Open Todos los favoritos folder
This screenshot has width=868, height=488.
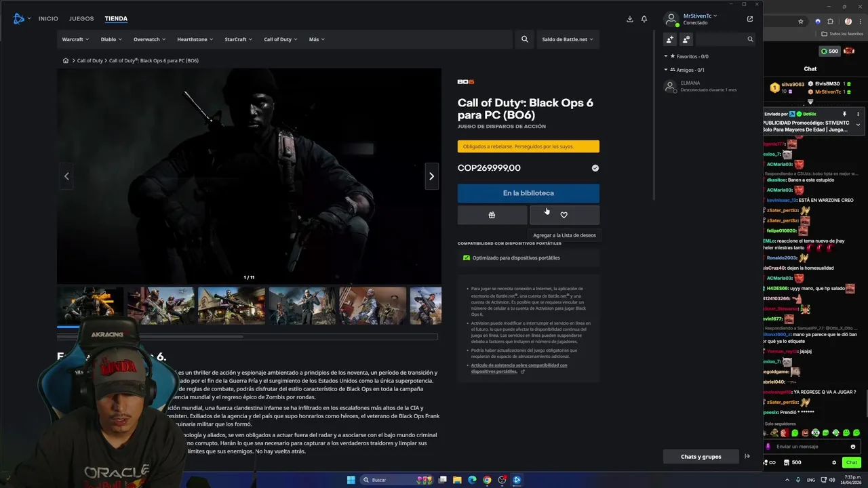pos(842,33)
